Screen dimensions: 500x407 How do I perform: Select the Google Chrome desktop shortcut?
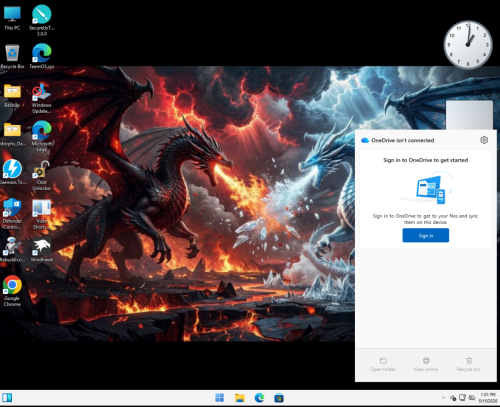pyautogui.click(x=12, y=291)
